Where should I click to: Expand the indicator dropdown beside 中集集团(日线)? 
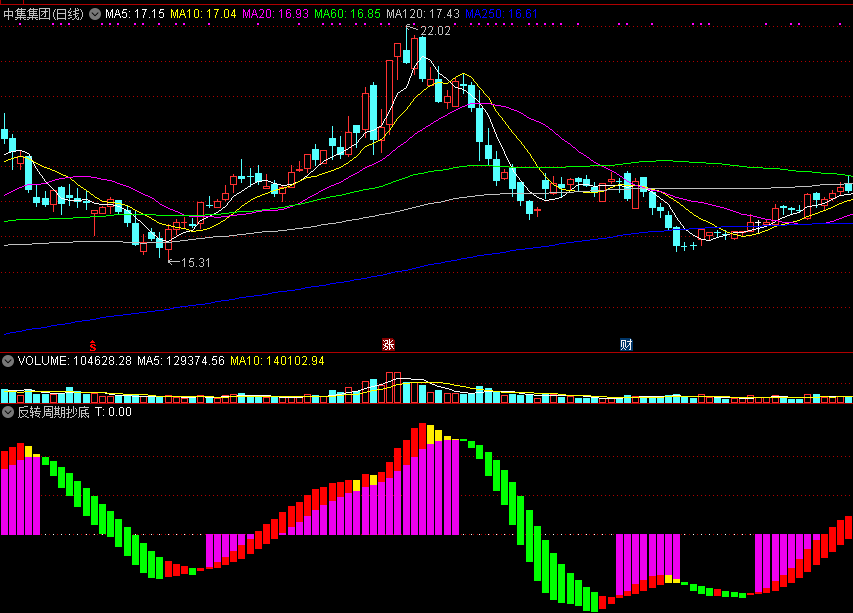95,14
